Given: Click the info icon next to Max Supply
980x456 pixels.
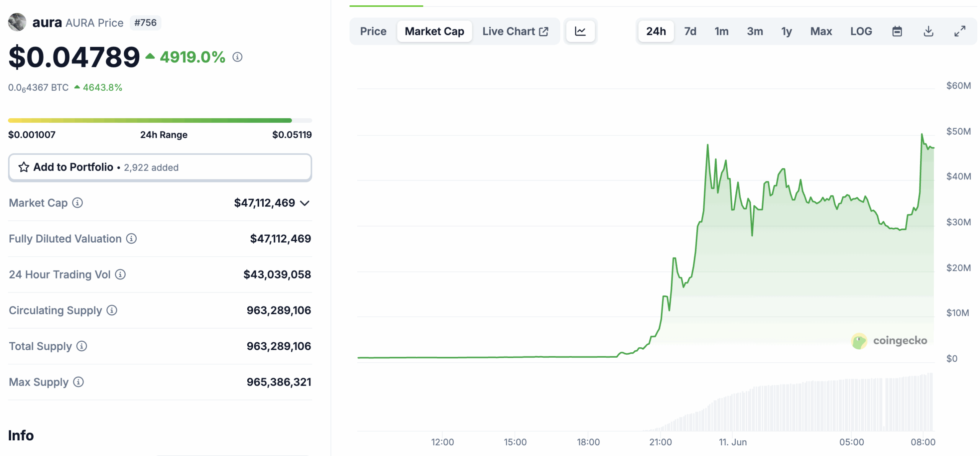Looking at the screenshot, I should pyautogui.click(x=78, y=382).
